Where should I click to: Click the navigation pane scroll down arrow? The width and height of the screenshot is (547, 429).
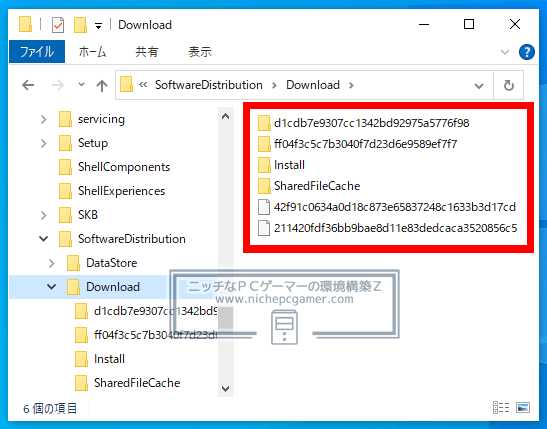coord(226,388)
